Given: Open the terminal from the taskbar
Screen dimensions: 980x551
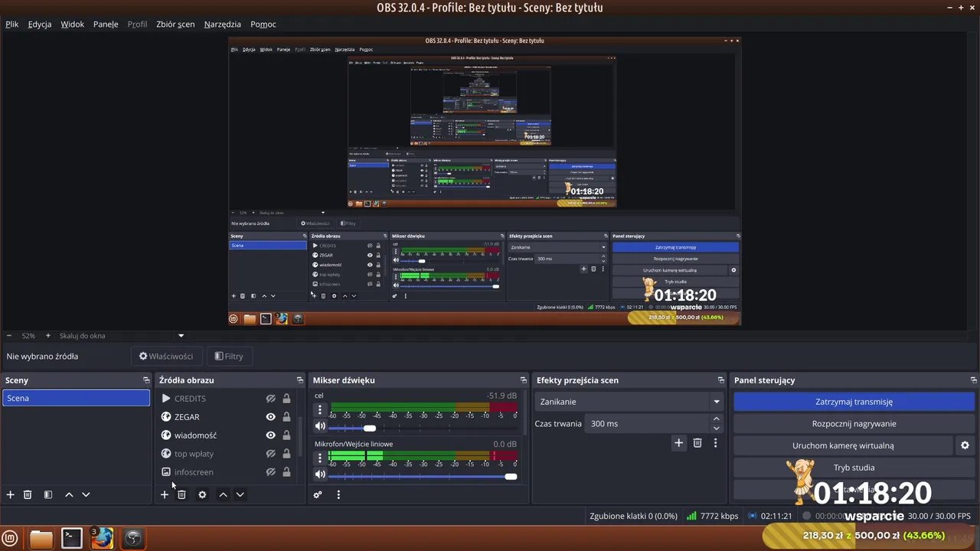Looking at the screenshot, I should click(x=72, y=538).
